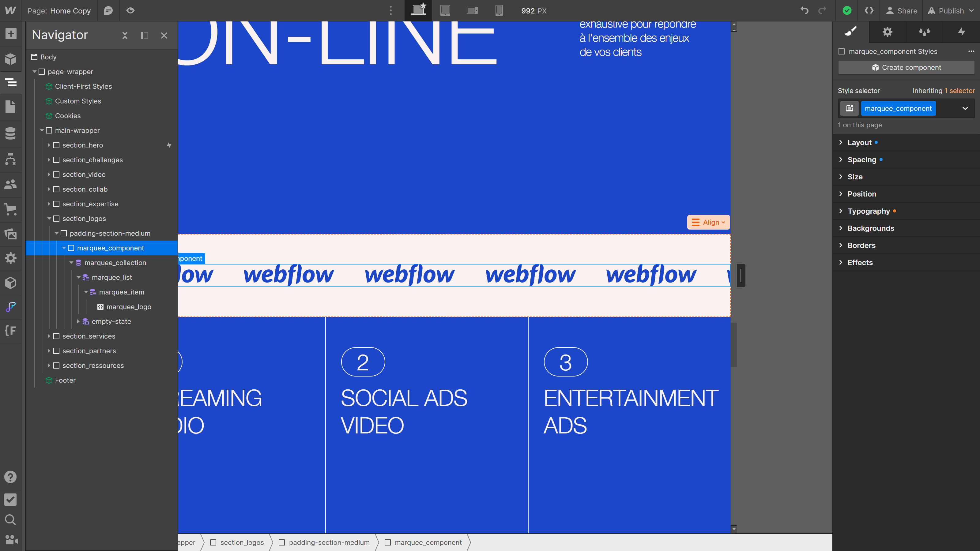Image resolution: width=980 pixels, height=551 pixels.
Task: Switch to the Style brush tab
Action: click(x=851, y=32)
